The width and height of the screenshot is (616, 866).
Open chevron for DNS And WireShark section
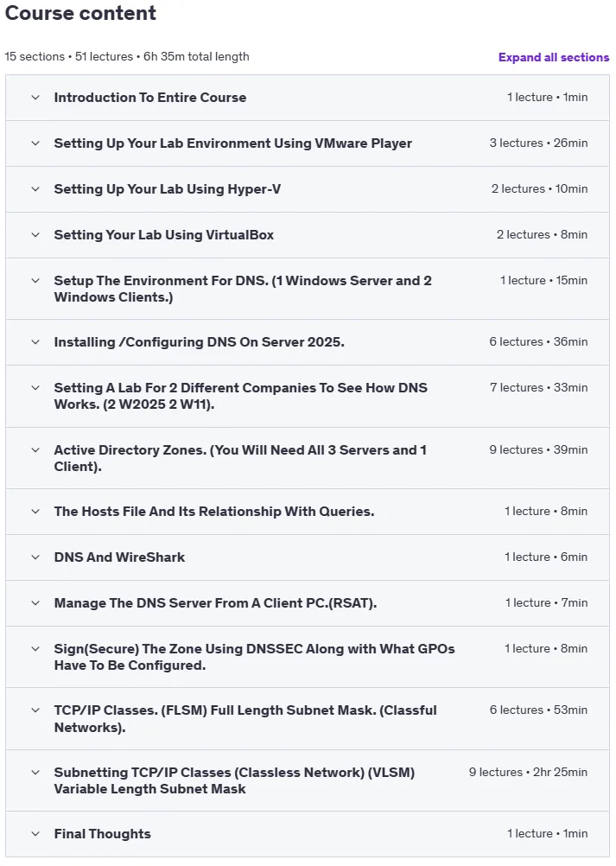35,557
